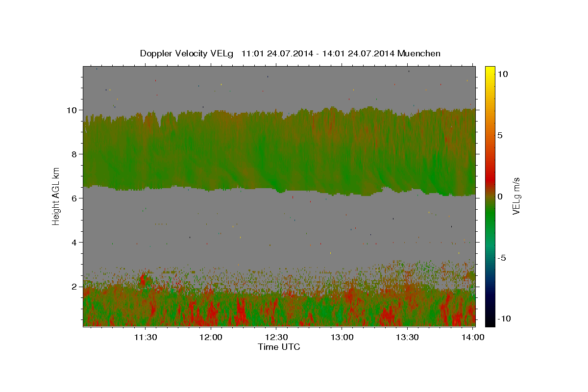Click the start date '11:01 24.07.2014' in the title
588x392 pixels.
(x=277, y=53)
